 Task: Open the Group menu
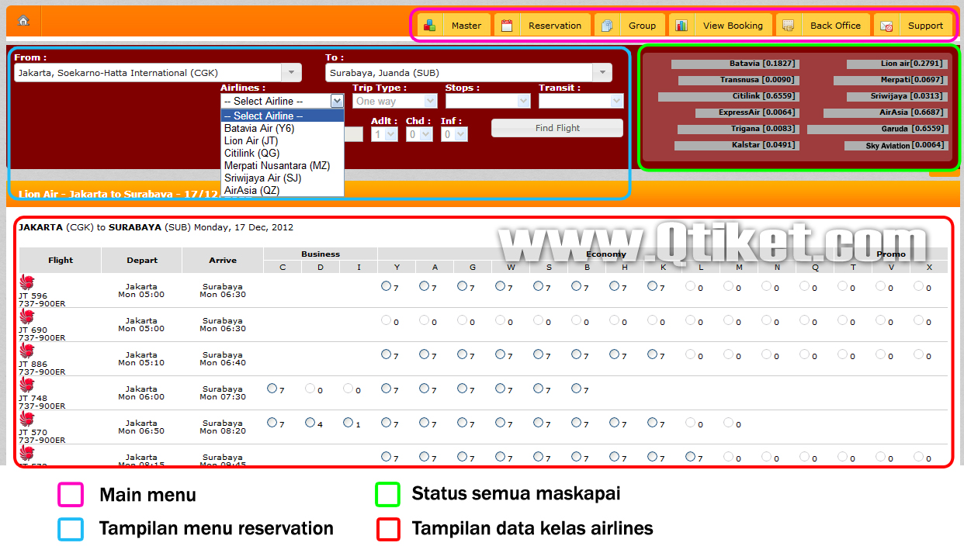(x=630, y=25)
